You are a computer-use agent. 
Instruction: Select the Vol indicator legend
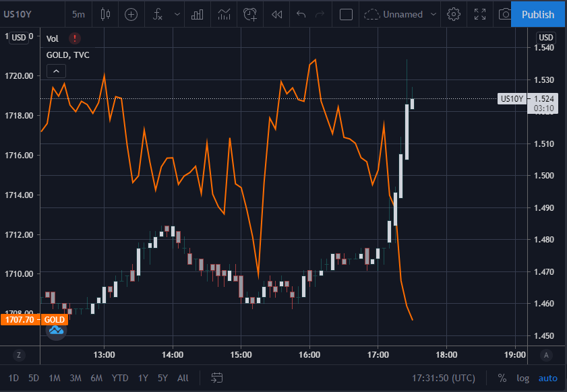tap(53, 38)
